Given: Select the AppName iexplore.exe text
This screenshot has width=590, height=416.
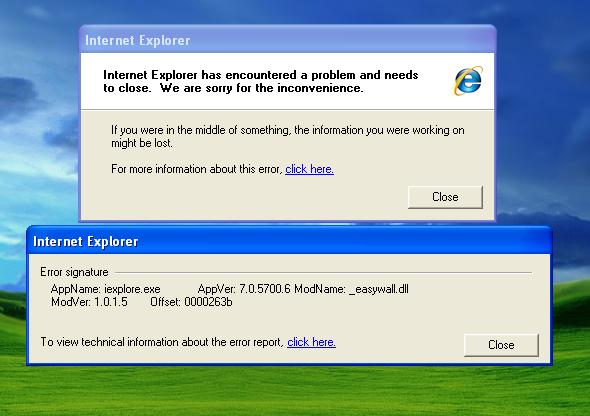Looking at the screenshot, I should [x=105, y=289].
